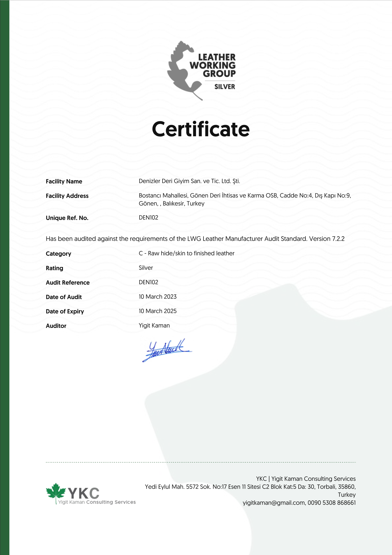The image size is (392, 555).
Task: Click the "Date of Expiry" label
Action: (x=65, y=311)
